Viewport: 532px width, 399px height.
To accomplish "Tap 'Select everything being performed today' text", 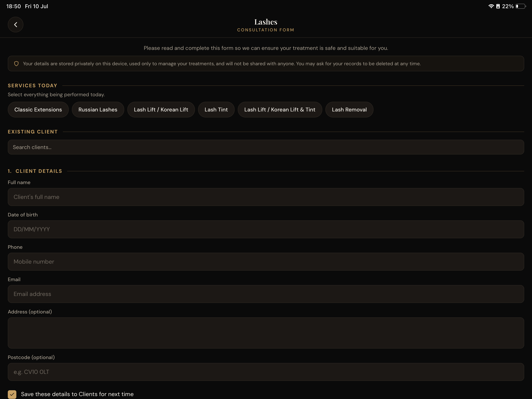I will coord(56,94).
